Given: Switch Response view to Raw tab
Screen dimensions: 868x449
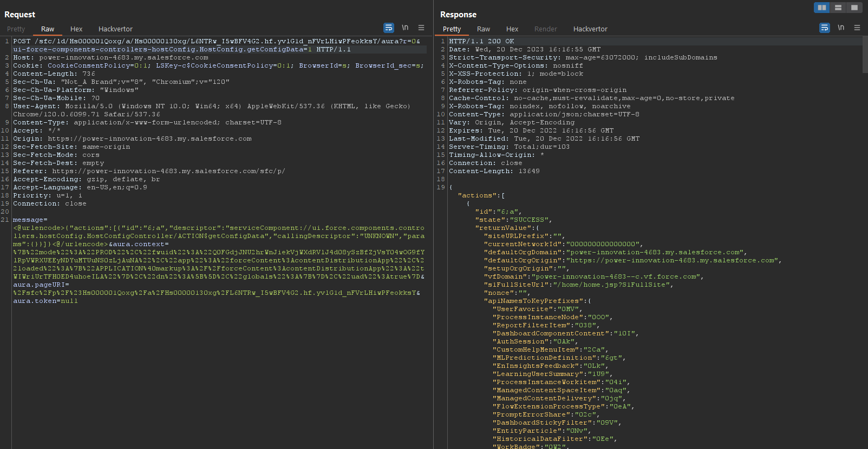Looking at the screenshot, I should click(x=484, y=29).
